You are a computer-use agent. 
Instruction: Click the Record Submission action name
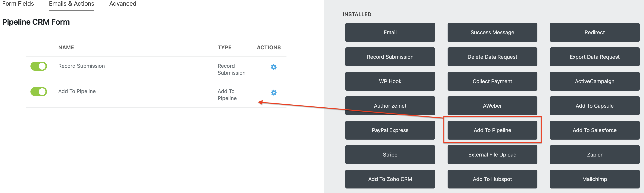pyautogui.click(x=81, y=66)
